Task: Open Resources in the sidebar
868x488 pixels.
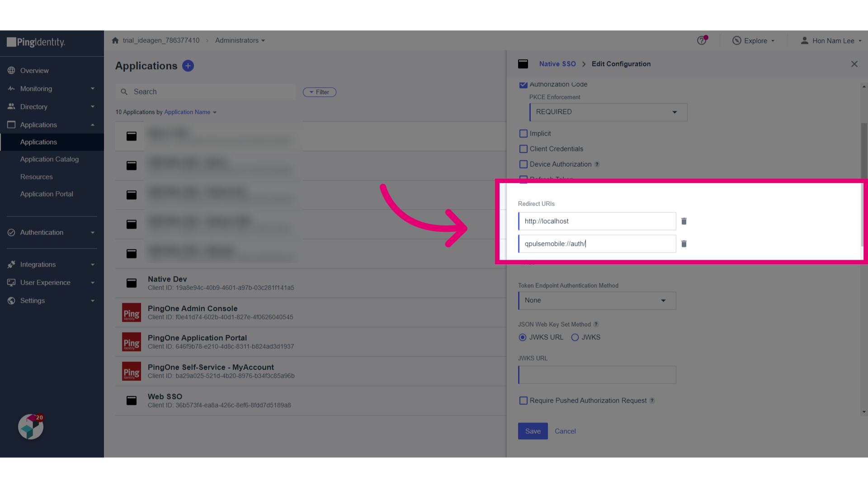Action: click(x=36, y=177)
